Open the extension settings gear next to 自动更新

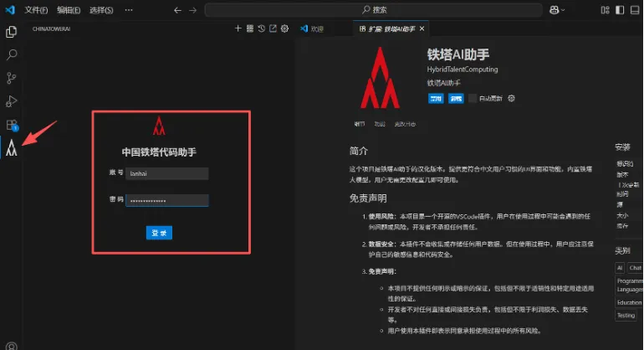click(511, 98)
